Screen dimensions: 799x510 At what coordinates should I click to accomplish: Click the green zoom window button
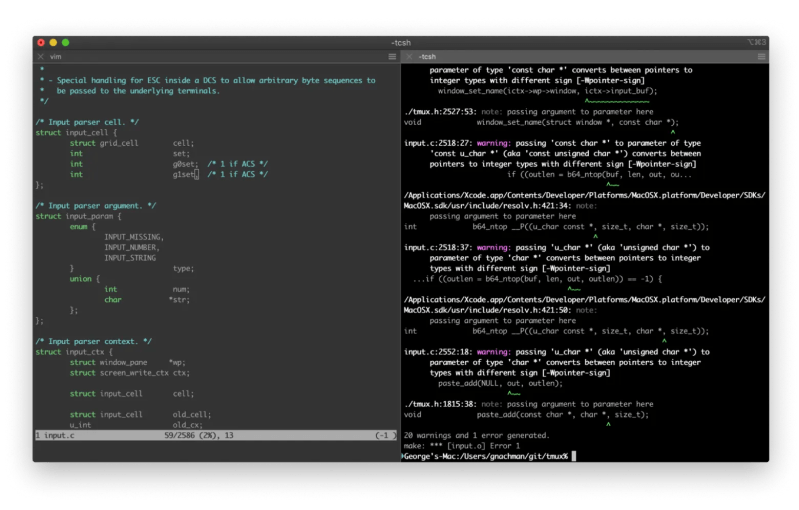(65, 43)
